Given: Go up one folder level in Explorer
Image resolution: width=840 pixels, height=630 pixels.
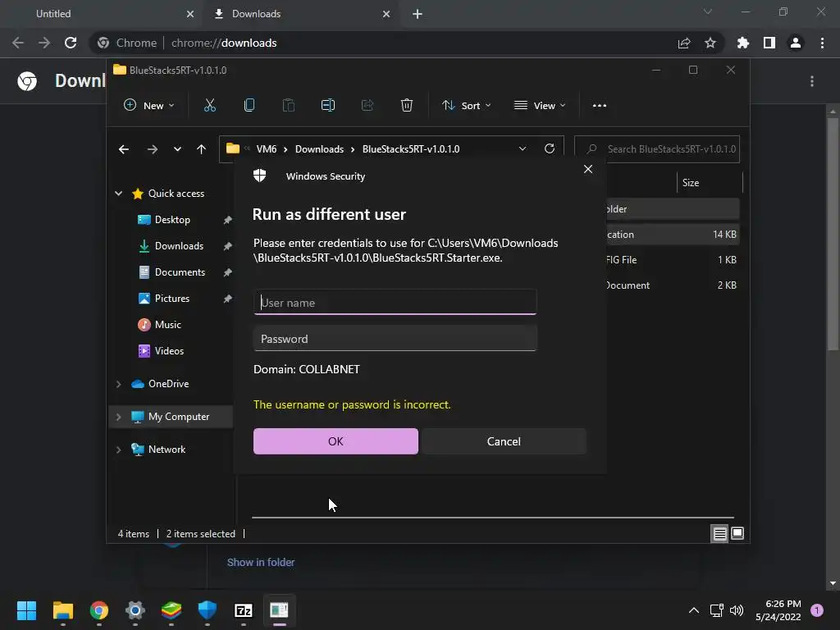Looking at the screenshot, I should pos(202,149).
